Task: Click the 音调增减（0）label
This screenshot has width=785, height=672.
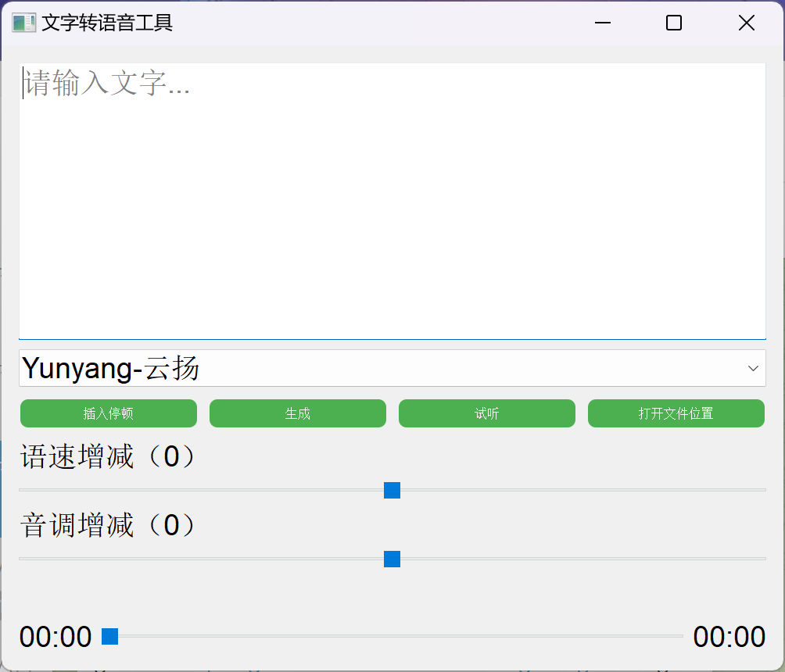Action: tap(108, 525)
